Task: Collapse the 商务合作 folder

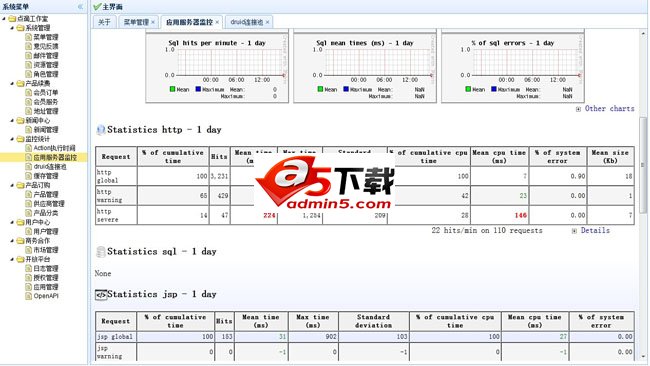Action: (12, 241)
